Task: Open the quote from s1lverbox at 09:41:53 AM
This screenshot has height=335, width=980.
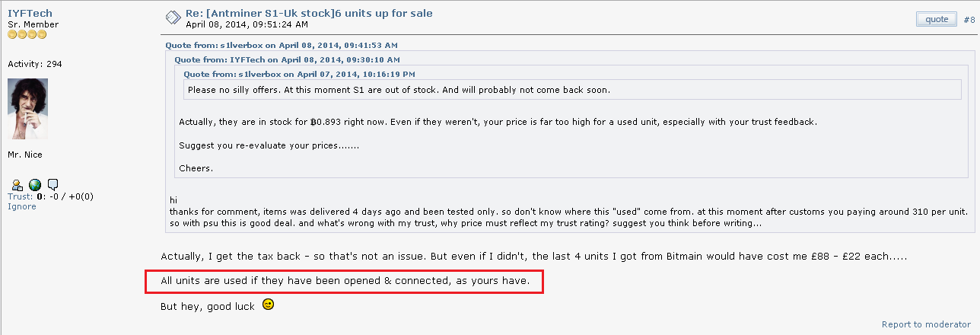Action: tap(282, 45)
